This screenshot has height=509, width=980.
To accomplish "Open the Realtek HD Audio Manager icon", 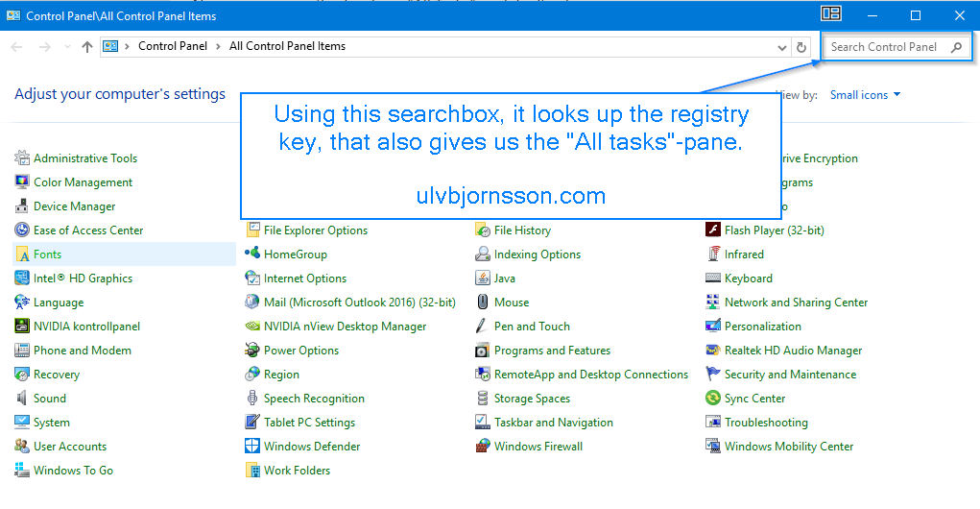I will [x=713, y=351].
